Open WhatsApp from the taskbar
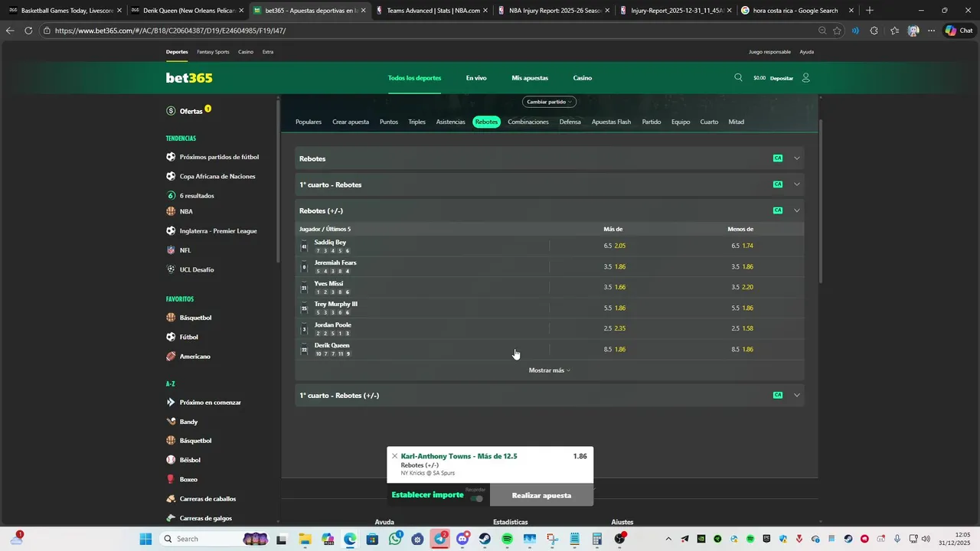 click(395, 539)
